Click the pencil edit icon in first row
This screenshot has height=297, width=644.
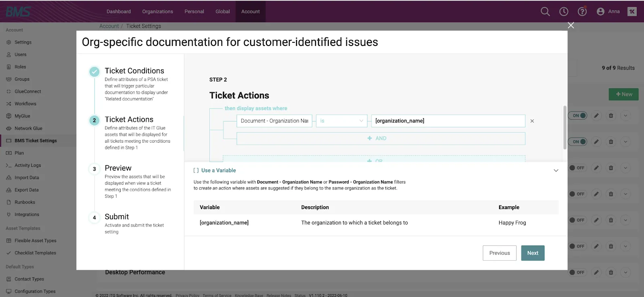[597, 116]
